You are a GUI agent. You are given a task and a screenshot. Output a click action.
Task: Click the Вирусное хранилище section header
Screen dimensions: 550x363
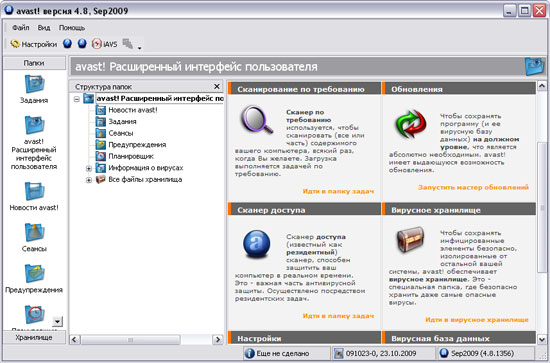[x=459, y=209]
